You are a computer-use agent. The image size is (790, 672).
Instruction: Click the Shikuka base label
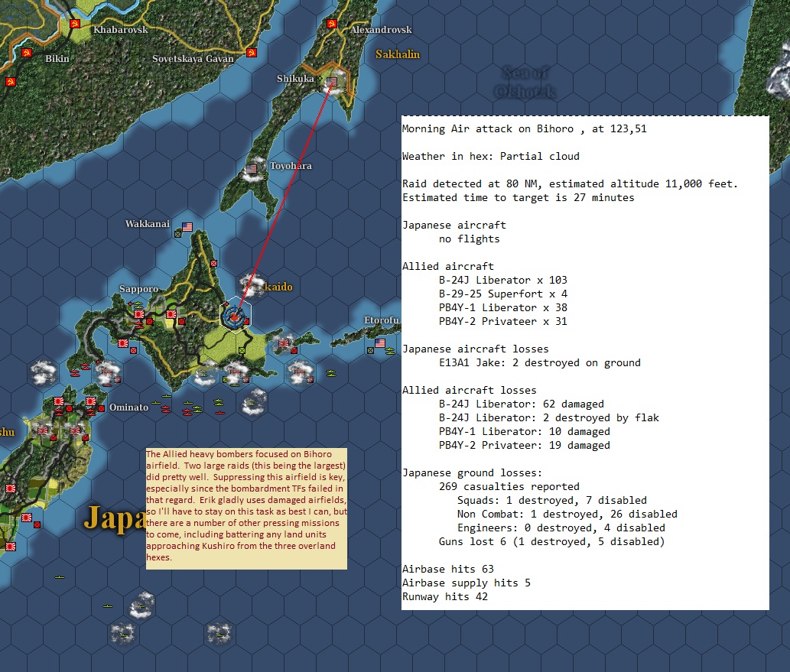295,79
